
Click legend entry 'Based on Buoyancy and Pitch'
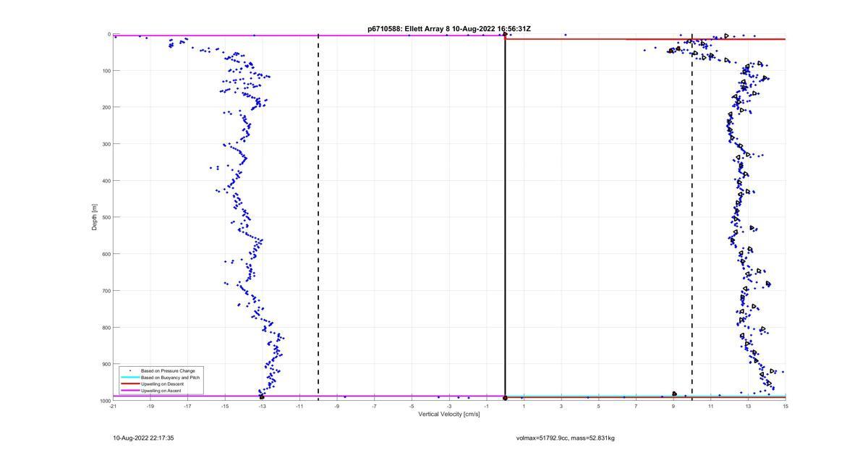click(x=170, y=378)
